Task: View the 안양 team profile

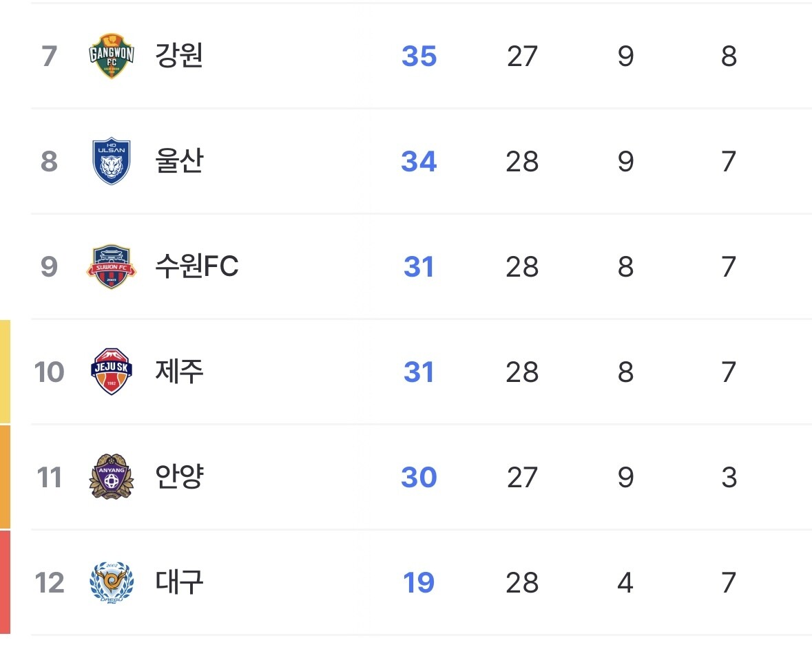Action: (180, 477)
